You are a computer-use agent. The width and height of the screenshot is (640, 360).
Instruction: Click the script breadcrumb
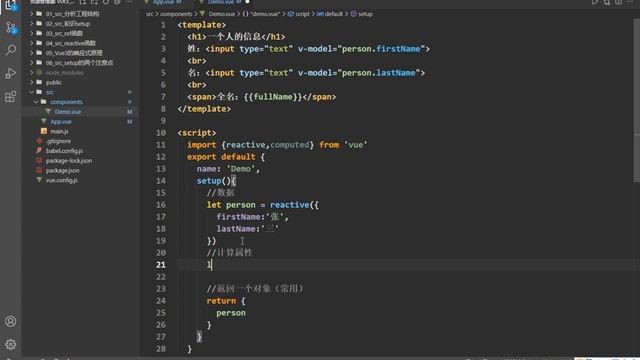[302, 14]
